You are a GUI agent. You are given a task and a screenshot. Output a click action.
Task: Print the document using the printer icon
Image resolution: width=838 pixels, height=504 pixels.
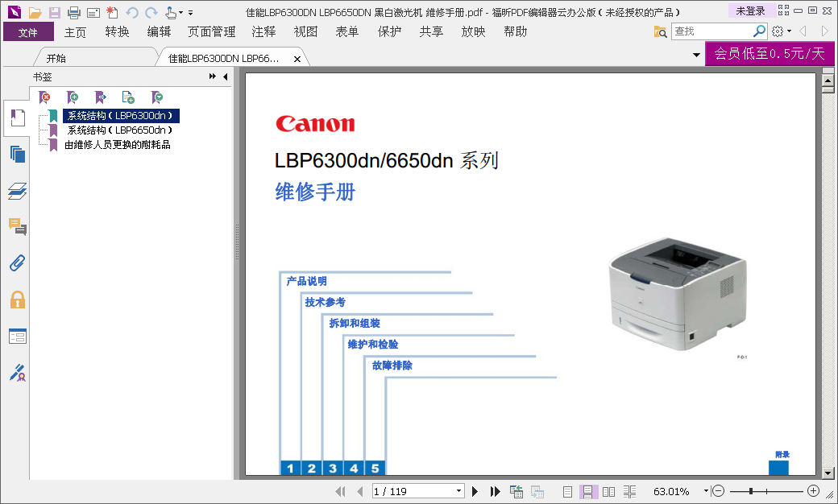pos(74,12)
